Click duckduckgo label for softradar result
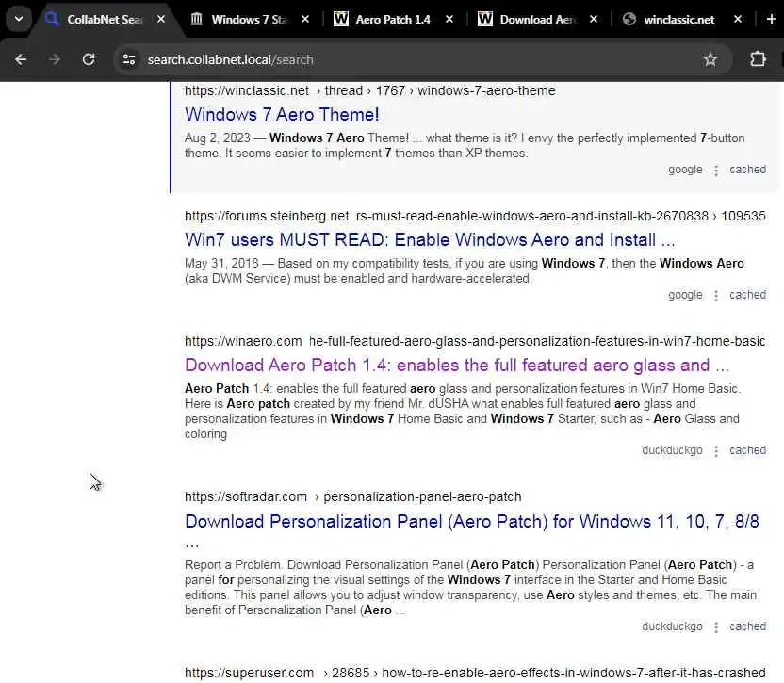 [x=672, y=626]
